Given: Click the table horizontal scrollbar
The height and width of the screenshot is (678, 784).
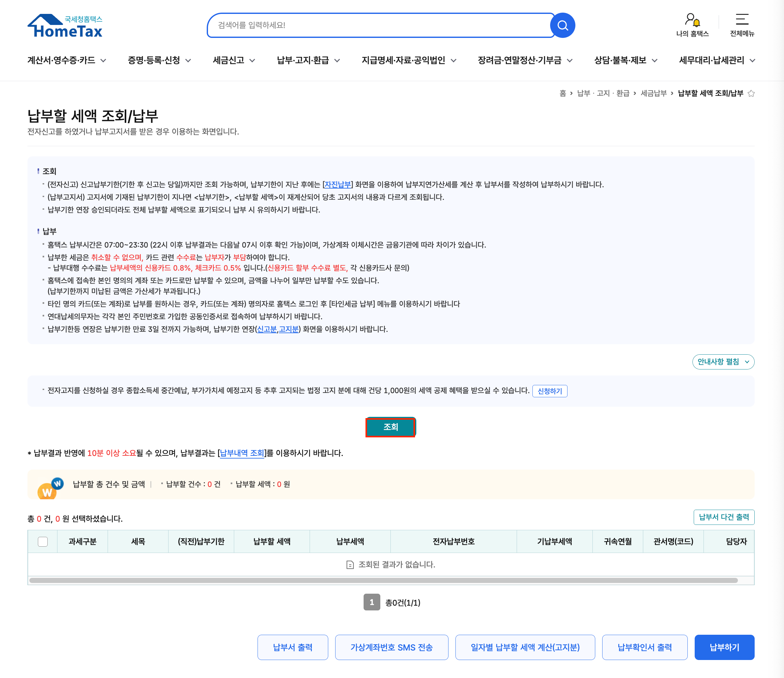Looking at the screenshot, I should pyautogui.click(x=383, y=580).
